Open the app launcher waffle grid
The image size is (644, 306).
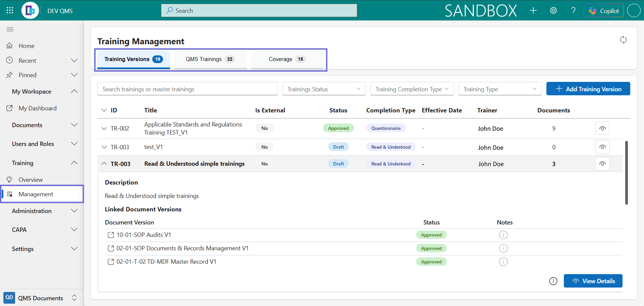[10, 10]
